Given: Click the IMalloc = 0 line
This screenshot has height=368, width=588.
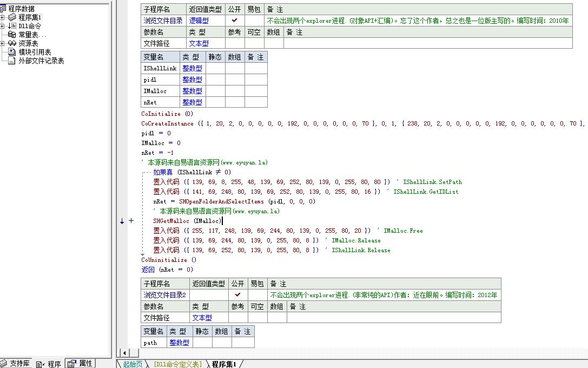Looking at the screenshot, I should pos(161,143).
